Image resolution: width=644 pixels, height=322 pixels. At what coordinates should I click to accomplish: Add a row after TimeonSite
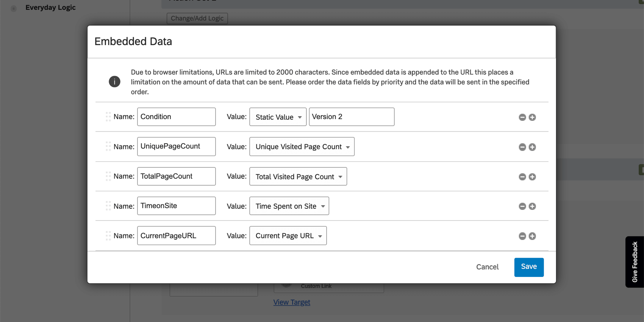point(532,206)
